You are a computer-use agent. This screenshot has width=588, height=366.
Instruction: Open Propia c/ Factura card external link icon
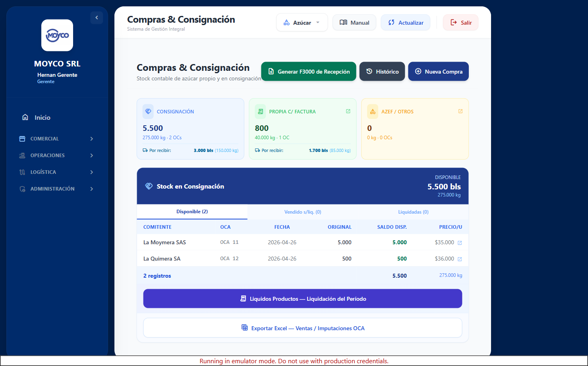(x=348, y=111)
